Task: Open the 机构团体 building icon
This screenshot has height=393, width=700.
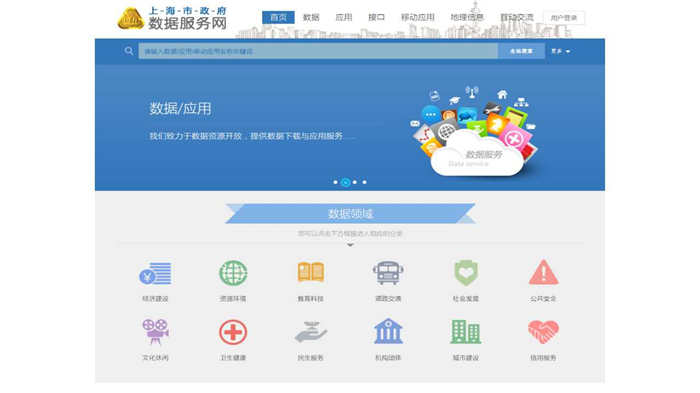Action: (x=388, y=331)
